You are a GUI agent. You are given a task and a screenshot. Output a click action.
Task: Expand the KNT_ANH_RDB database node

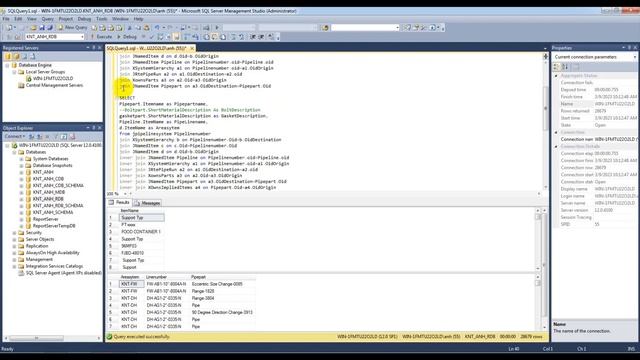tap(22, 199)
